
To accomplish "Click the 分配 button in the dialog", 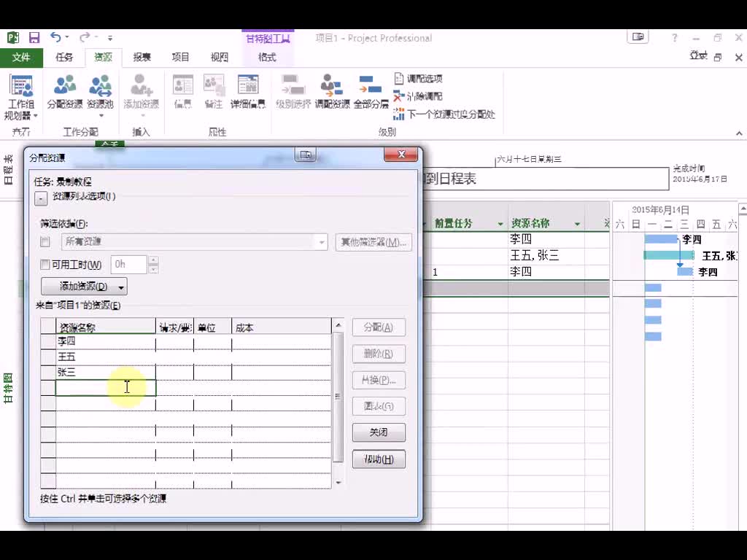I will coord(378,327).
